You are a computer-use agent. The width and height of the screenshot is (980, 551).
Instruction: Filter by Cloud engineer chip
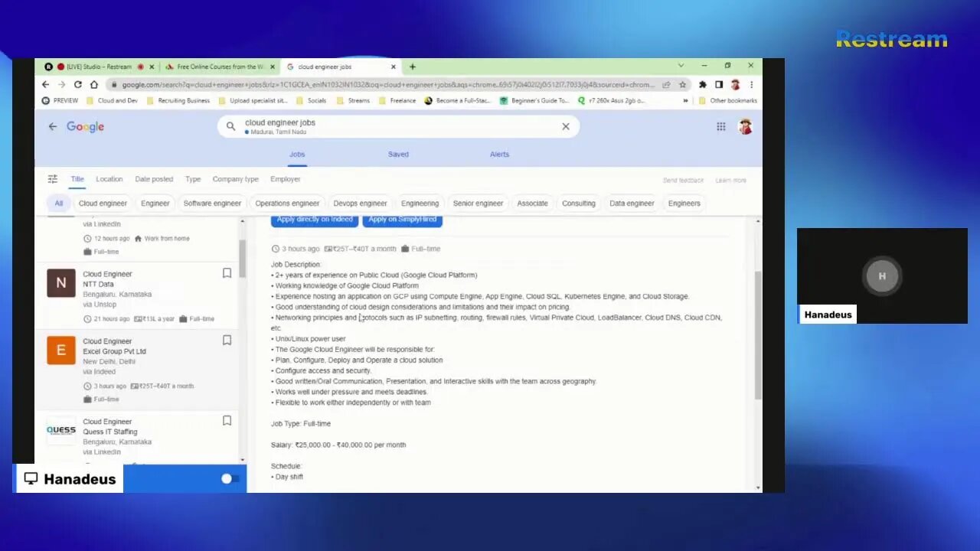103,204
